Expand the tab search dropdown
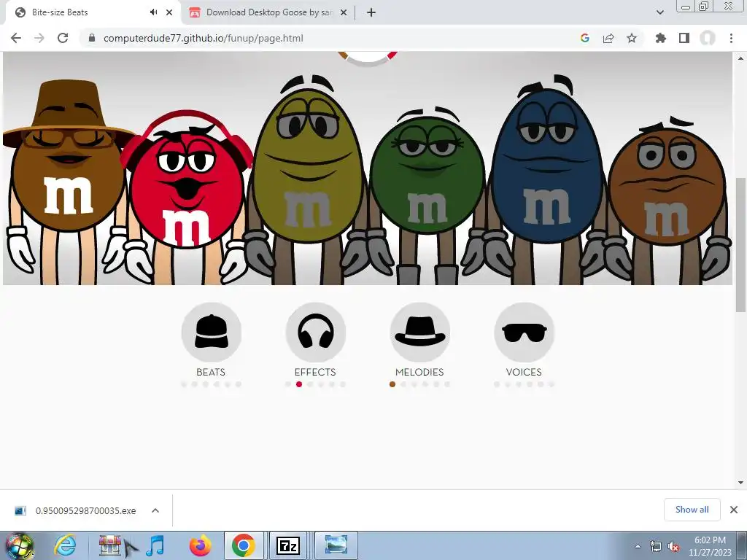The width and height of the screenshot is (747, 560). tap(659, 12)
